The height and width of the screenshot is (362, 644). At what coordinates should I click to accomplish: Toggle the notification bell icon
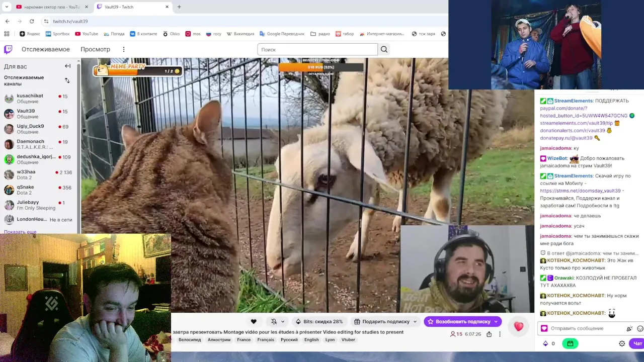274,322
